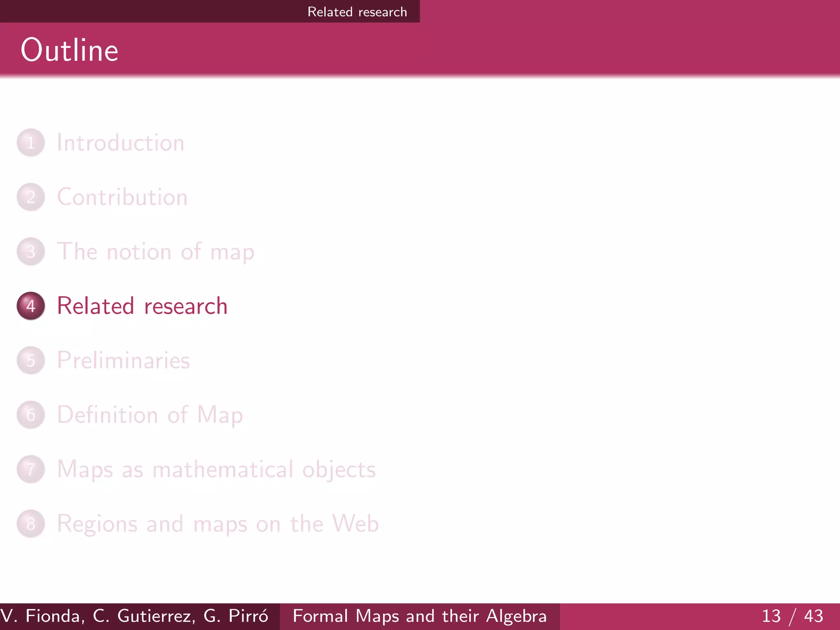Click the number 5 bullet ball
Screen dimensions: 840x630
[31, 361]
